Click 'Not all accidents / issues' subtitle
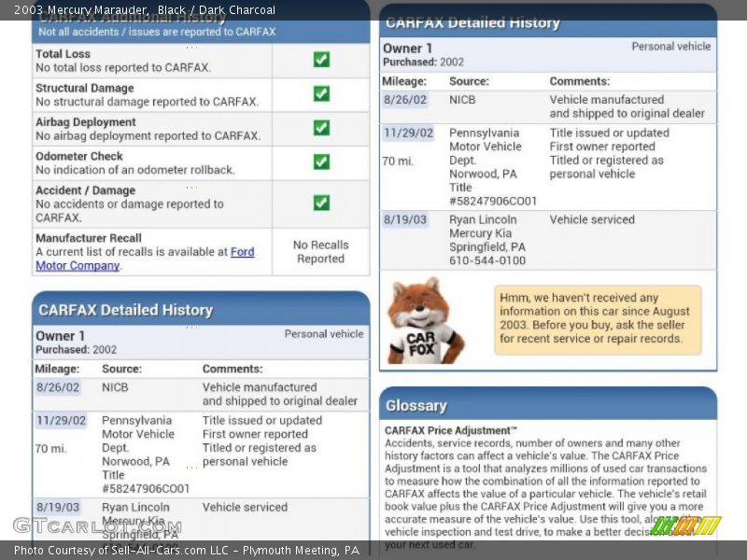Viewport: 747px width, 560px height. (x=157, y=32)
